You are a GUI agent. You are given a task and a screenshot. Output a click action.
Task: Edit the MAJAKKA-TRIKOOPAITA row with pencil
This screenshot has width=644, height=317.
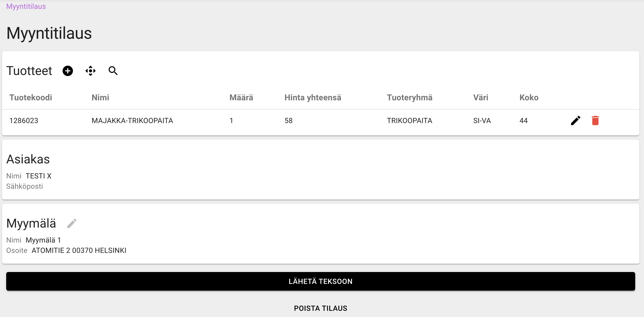[x=575, y=120]
